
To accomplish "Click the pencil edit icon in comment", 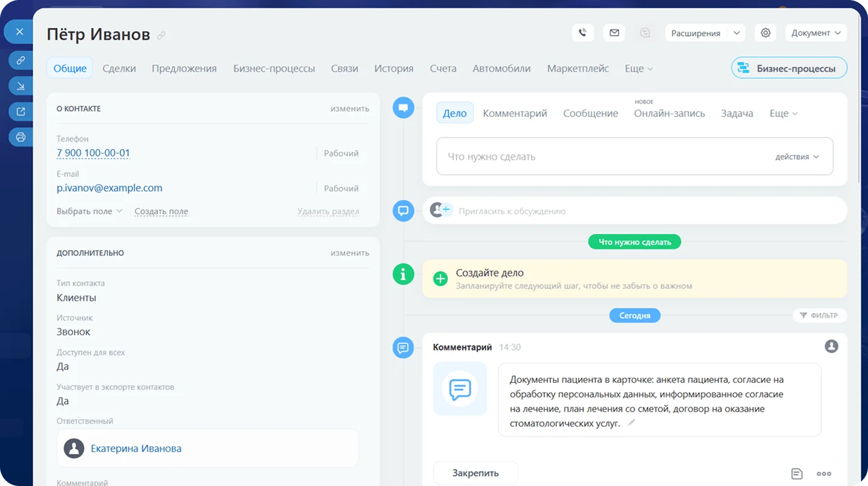I will coord(632,423).
